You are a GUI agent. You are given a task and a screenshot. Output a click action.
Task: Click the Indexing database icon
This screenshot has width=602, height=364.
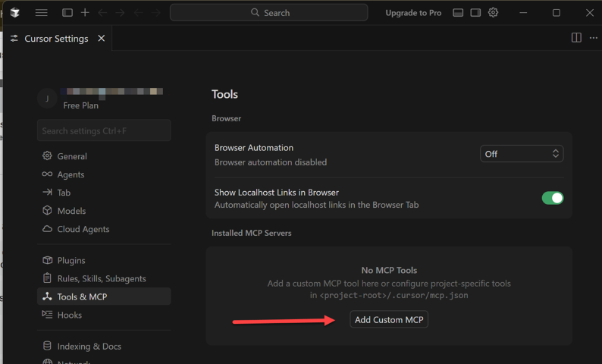tap(47, 346)
